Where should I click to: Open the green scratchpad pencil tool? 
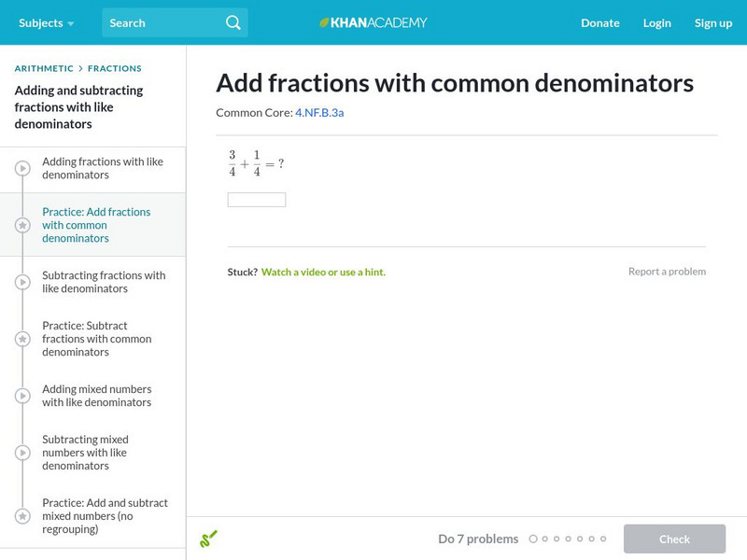(208, 539)
